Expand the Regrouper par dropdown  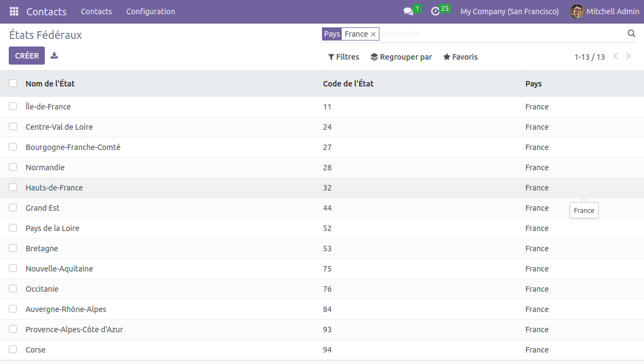coord(401,57)
